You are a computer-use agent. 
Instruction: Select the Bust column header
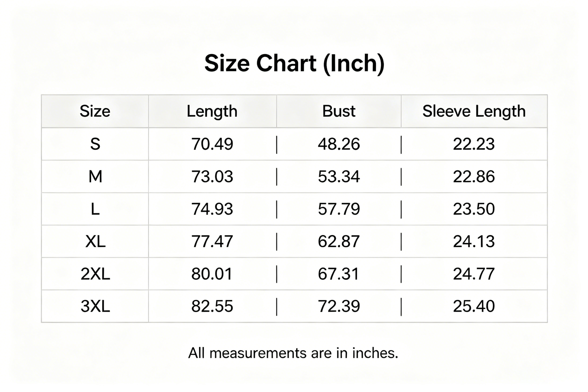pyautogui.click(x=339, y=111)
